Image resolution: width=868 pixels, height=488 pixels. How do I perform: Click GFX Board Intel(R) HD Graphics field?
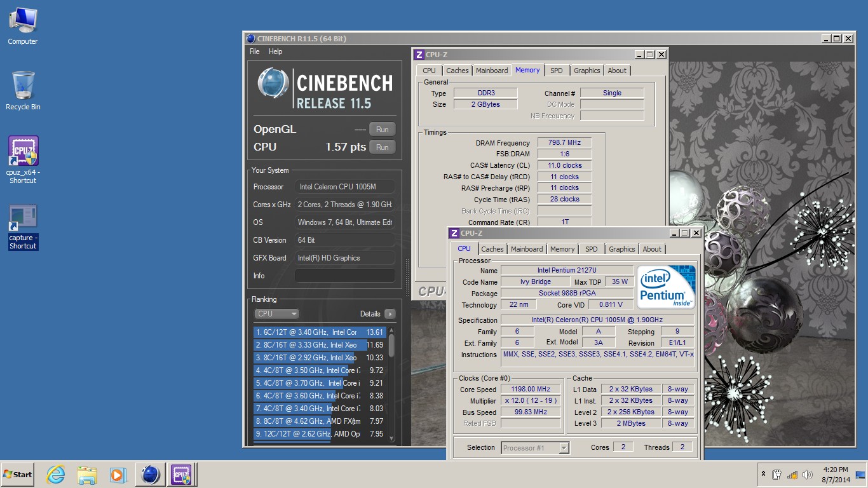pos(344,258)
